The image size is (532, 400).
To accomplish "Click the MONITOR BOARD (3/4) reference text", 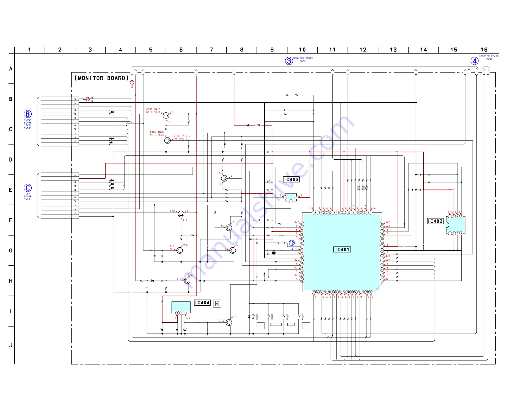I will pos(303,60).
